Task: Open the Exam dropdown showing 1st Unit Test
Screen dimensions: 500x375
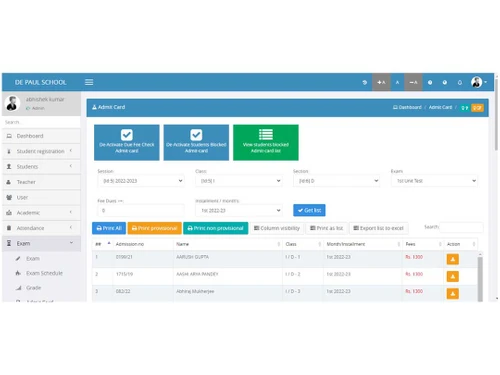Action: [x=434, y=181]
